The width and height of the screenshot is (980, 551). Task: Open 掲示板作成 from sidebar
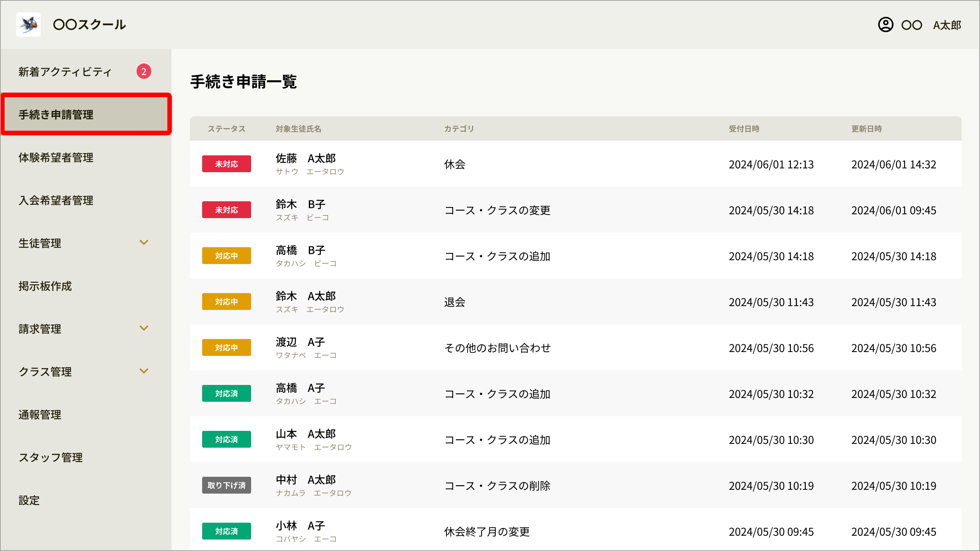tap(45, 286)
